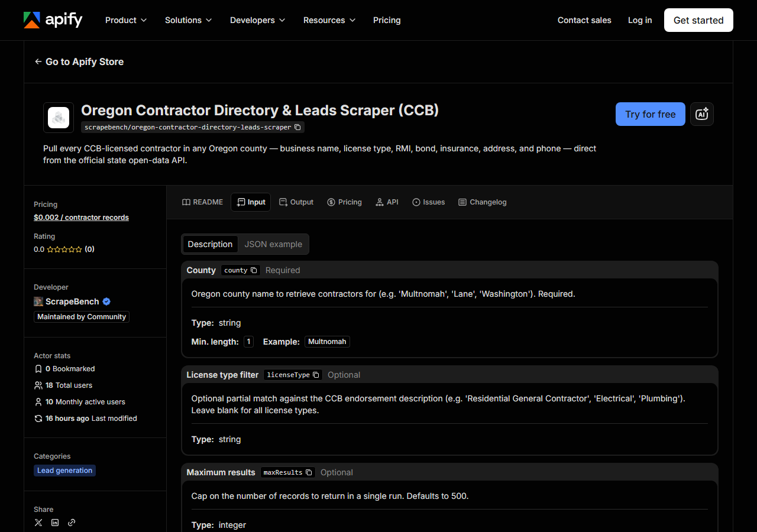757x532 pixels.
Task: Click the Monthly active users icon
Action: [x=38, y=402]
